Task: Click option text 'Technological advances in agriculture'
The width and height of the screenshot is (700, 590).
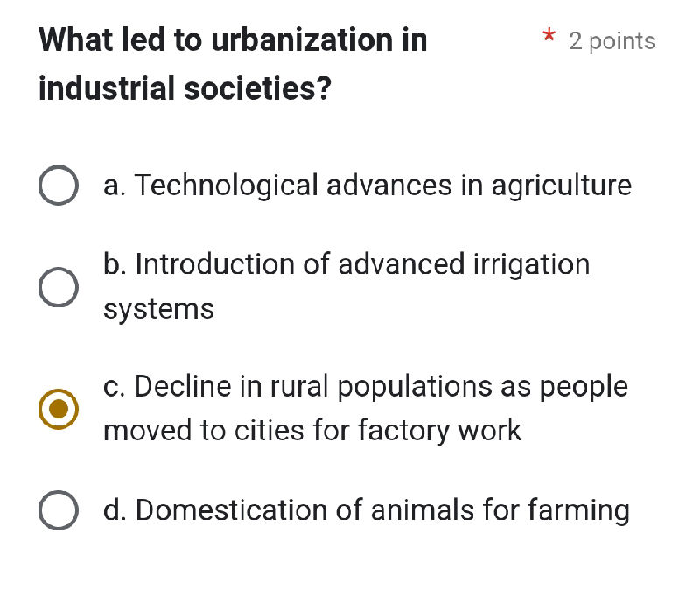Action: (x=367, y=185)
